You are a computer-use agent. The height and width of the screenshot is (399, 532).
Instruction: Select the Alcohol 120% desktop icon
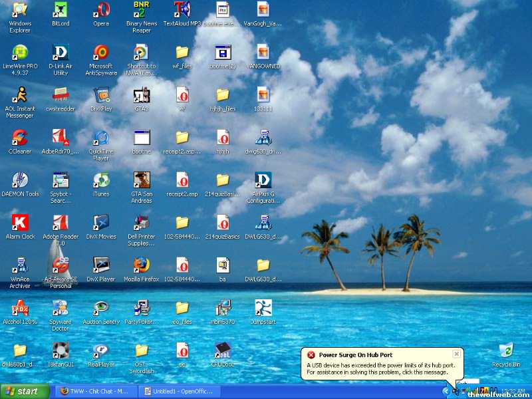click(20, 308)
